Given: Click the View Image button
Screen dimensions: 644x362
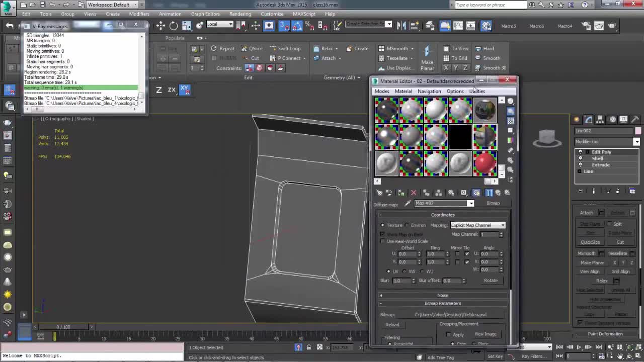Looking at the screenshot, I should [486, 334].
